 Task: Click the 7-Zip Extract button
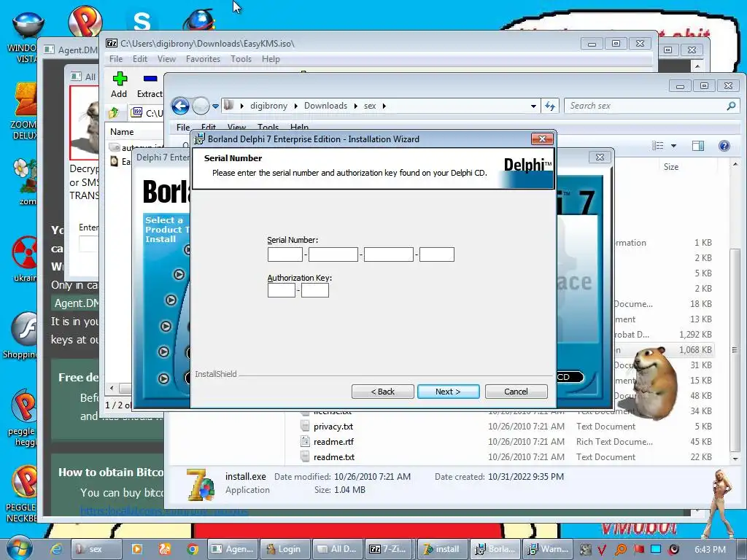(150, 85)
